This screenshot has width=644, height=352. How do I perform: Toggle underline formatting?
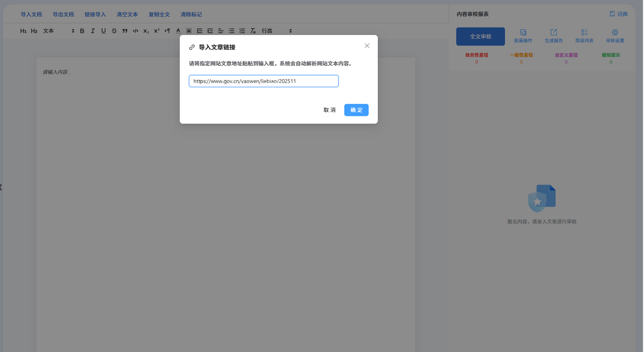coord(103,31)
